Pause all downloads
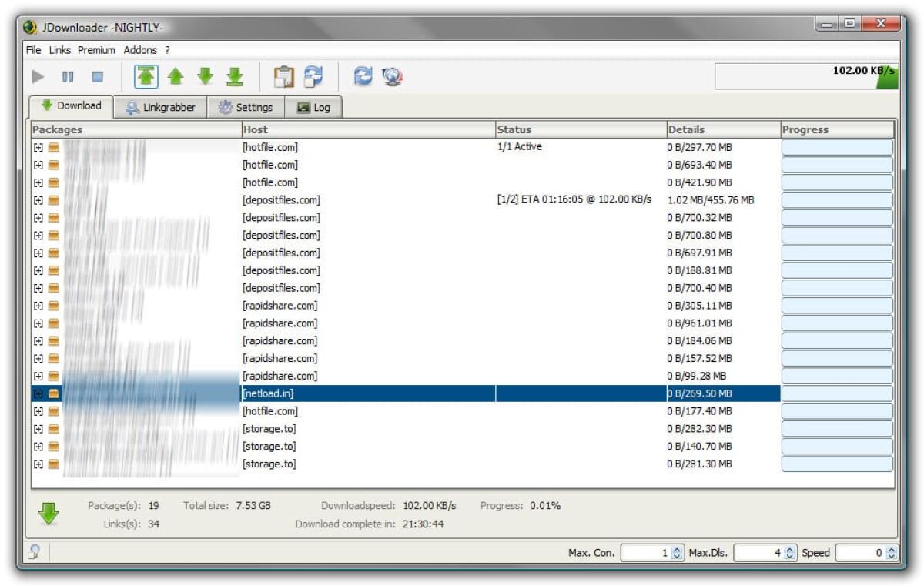Image resolution: width=924 pixels, height=586 pixels. (68, 76)
